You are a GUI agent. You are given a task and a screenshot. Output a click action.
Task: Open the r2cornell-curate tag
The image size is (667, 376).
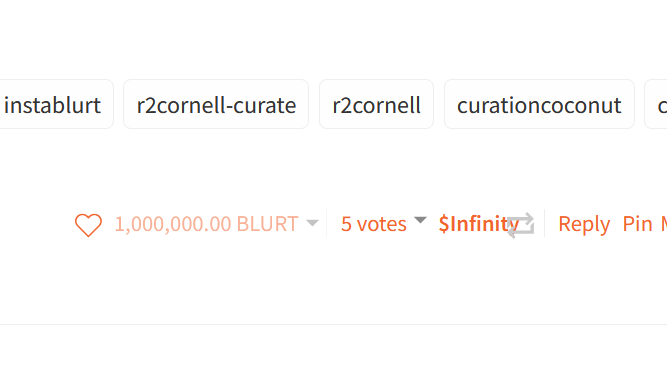pos(216,104)
